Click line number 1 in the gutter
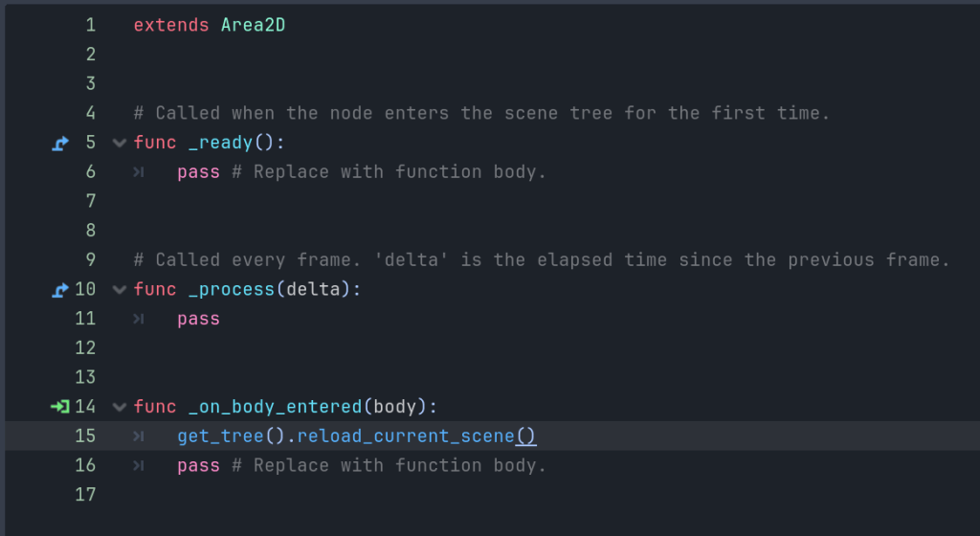980x536 pixels. 90,25
